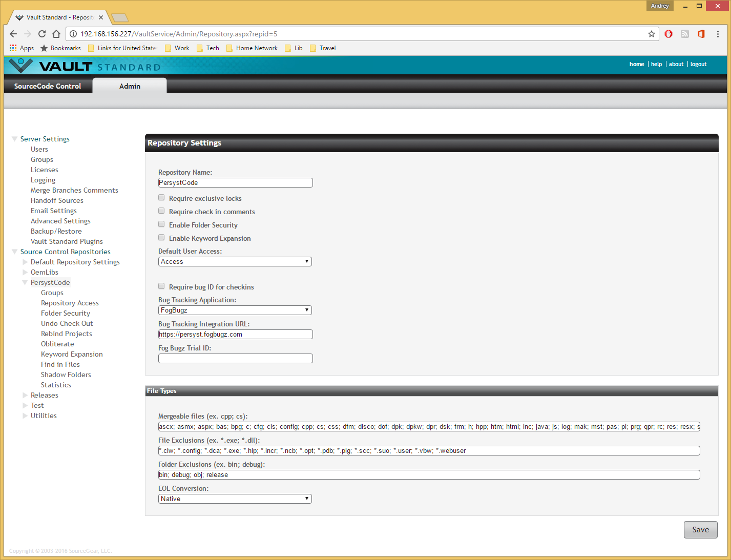
Task: Enable Require check in comments checkbox
Action: (x=161, y=211)
